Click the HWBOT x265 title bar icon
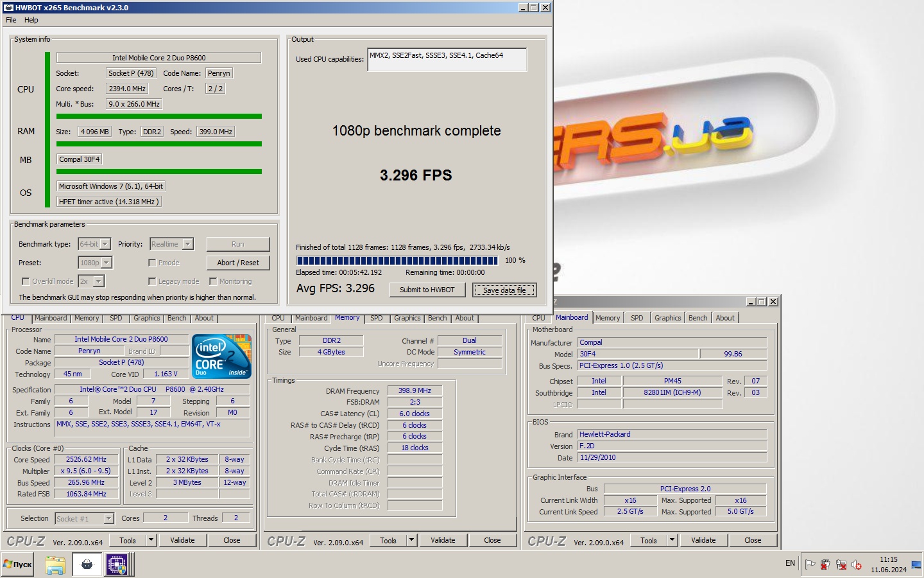The width and height of the screenshot is (924, 578). (x=8, y=8)
